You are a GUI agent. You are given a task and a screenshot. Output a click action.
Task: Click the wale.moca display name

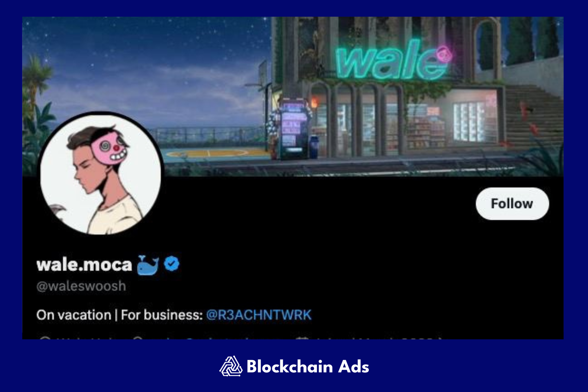click(x=84, y=265)
